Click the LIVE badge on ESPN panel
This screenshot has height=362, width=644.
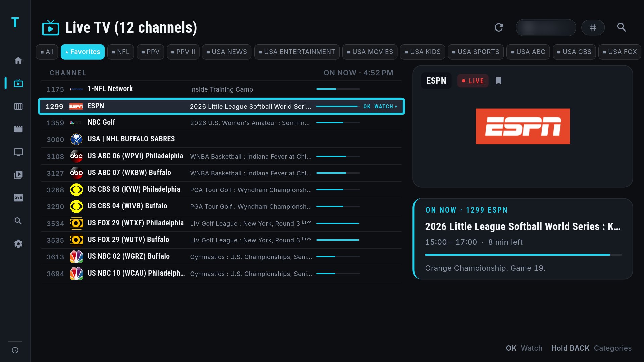pyautogui.click(x=473, y=81)
